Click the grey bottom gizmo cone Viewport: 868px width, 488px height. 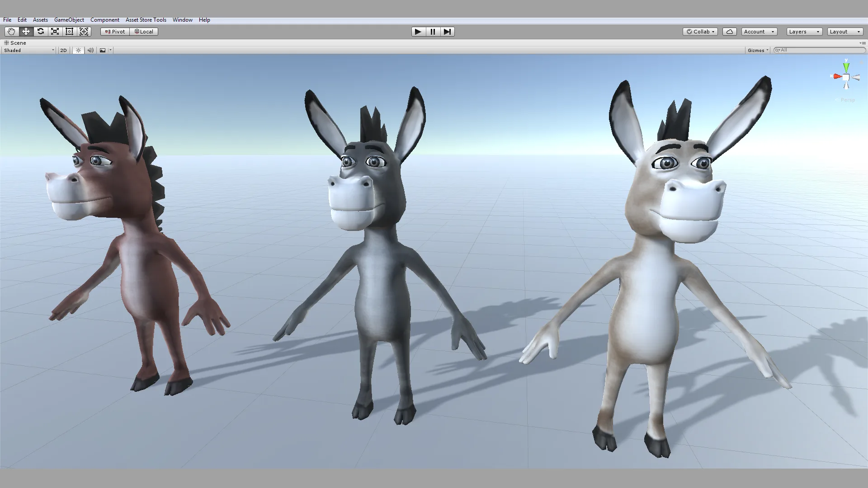846,85
